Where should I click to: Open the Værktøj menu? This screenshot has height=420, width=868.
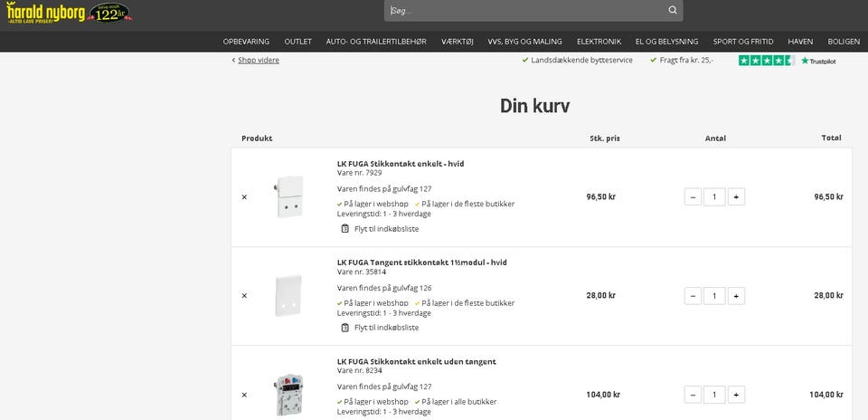(x=458, y=42)
